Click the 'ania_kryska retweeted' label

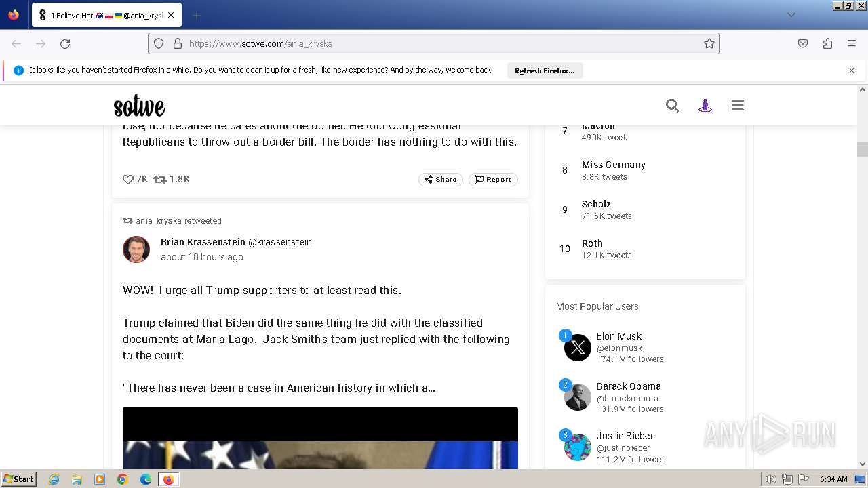point(178,221)
